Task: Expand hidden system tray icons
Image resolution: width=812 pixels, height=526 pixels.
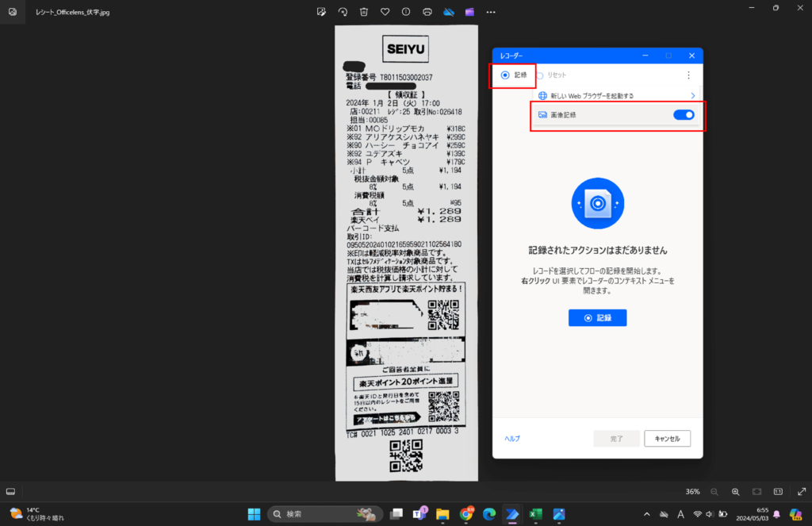Action: tap(646, 514)
